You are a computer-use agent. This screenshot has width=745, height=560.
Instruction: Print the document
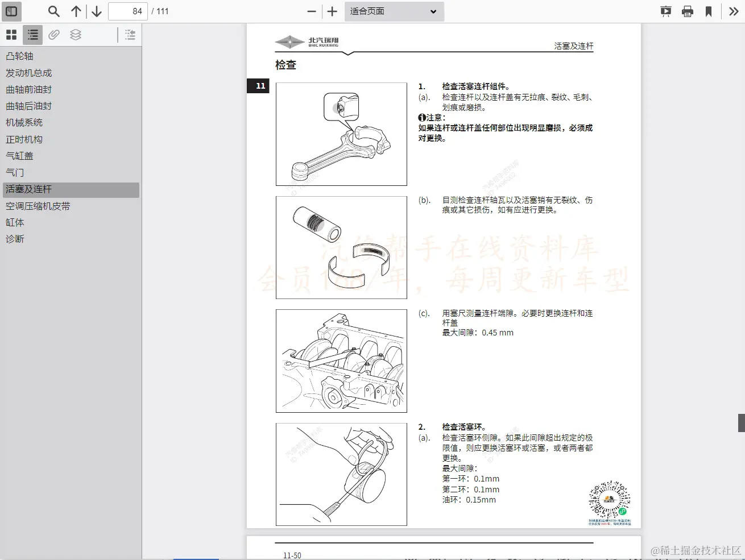pos(688,11)
